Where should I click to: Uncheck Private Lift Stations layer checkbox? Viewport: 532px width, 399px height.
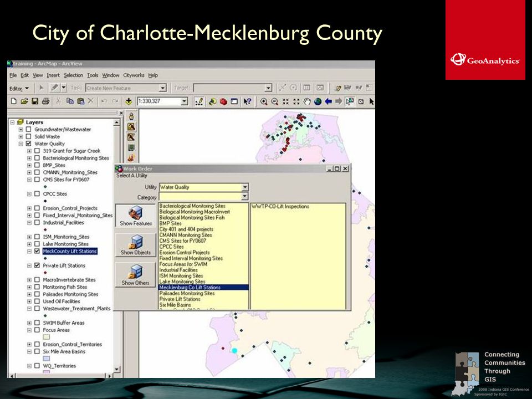tap(37, 265)
